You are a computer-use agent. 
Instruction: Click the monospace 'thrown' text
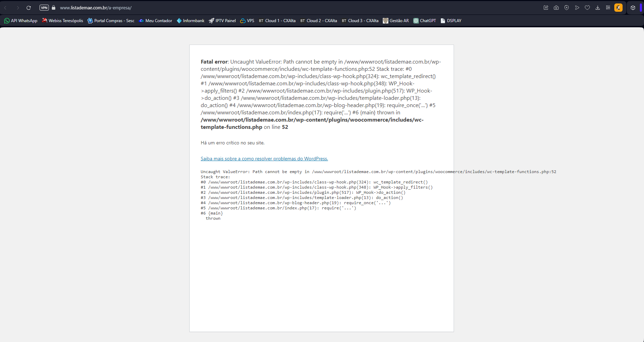click(213, 218)
